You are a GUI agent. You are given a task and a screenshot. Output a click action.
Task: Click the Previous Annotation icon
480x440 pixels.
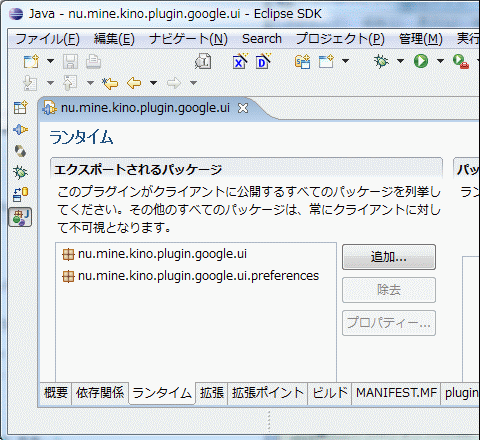[x=70, y=83]
